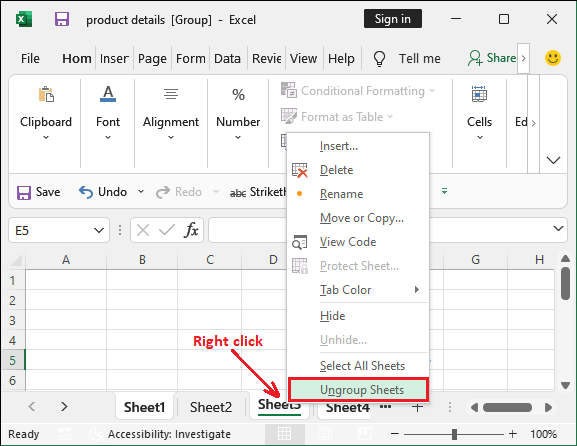Switch to Page Break Preview in status bar
The width and height of the screenshot is (577, 446).
[365, 434]
